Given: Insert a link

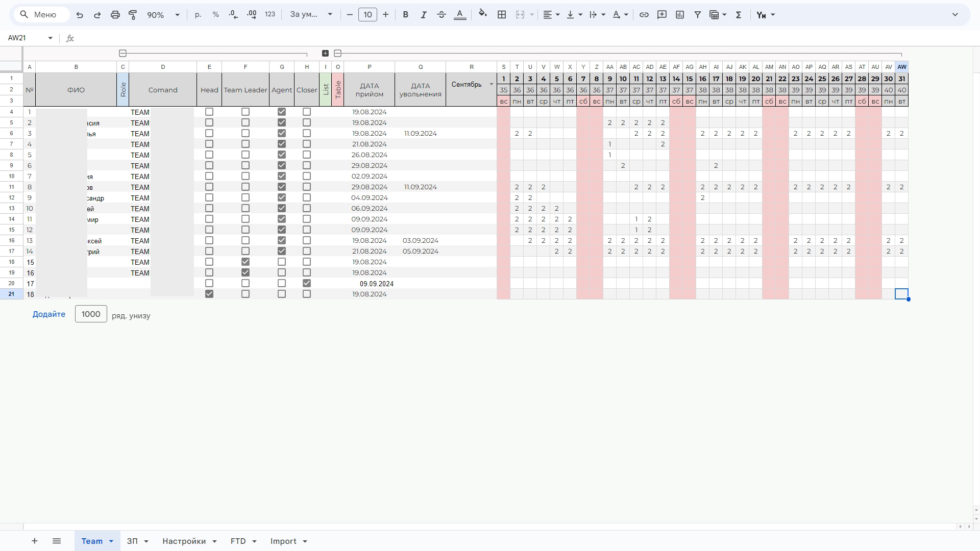Looking at the screenshot, I should coord(644,15).
